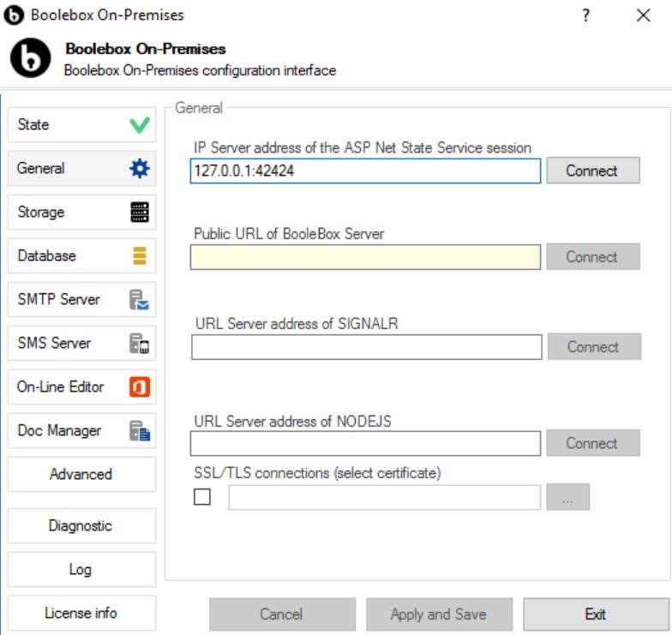Click the 'IP Server address of the ASP Net State Service session' label
This screenshot has width=672, height=635.
click(x=363, y=147)
